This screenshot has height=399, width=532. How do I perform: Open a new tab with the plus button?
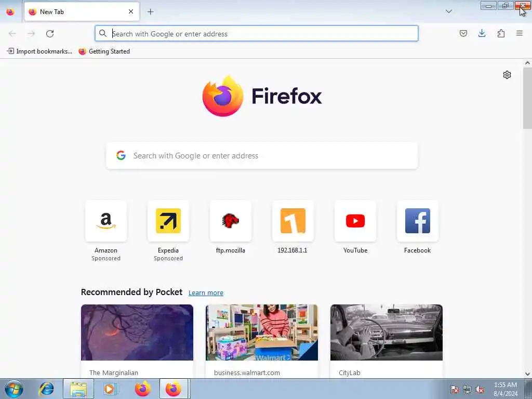click(x=150, y=12)
